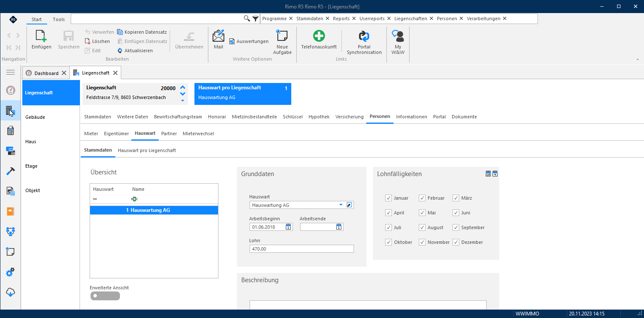Uncheck the Januar checkbox

pyautogui.click(x=389, y=198)
